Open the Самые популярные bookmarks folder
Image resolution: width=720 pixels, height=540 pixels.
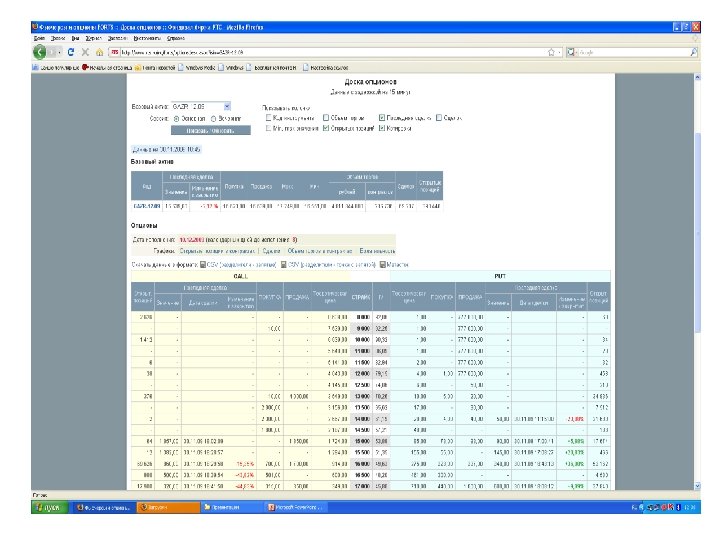56,68
